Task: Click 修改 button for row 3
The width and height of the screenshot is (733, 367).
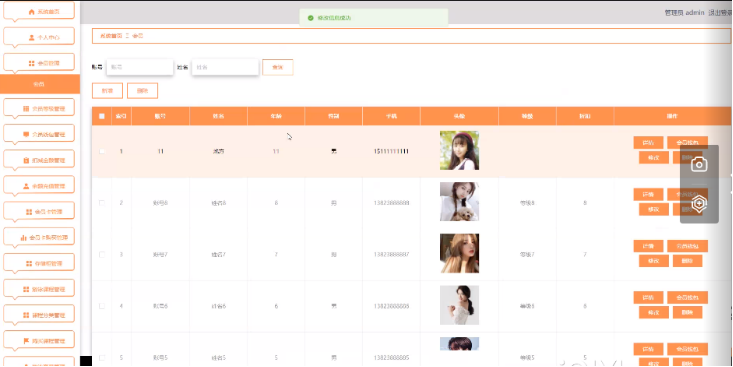Action: (654, 261)
